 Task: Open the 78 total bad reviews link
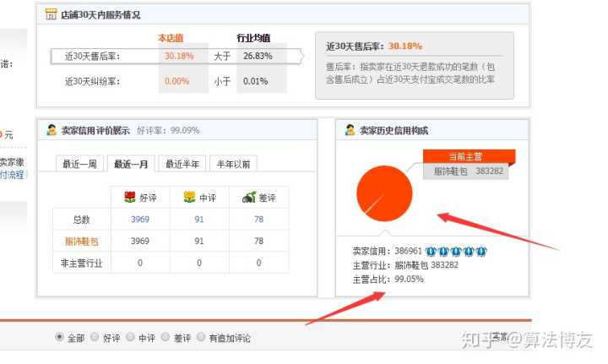tap(258, 219)
